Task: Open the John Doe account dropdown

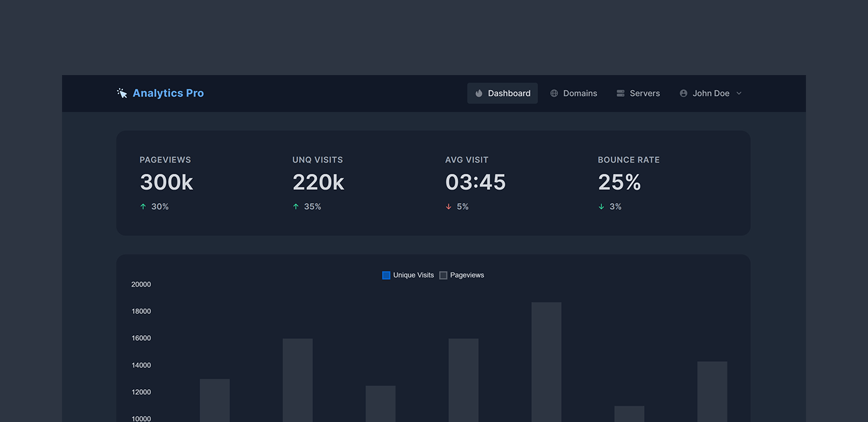Action: click(711, 92)
